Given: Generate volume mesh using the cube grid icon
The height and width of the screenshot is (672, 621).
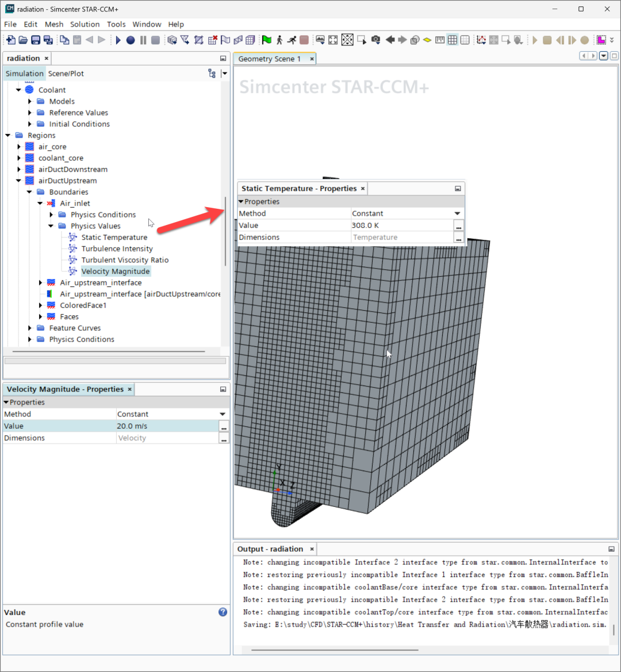Looking at the screenshot, I should [251, 40].
